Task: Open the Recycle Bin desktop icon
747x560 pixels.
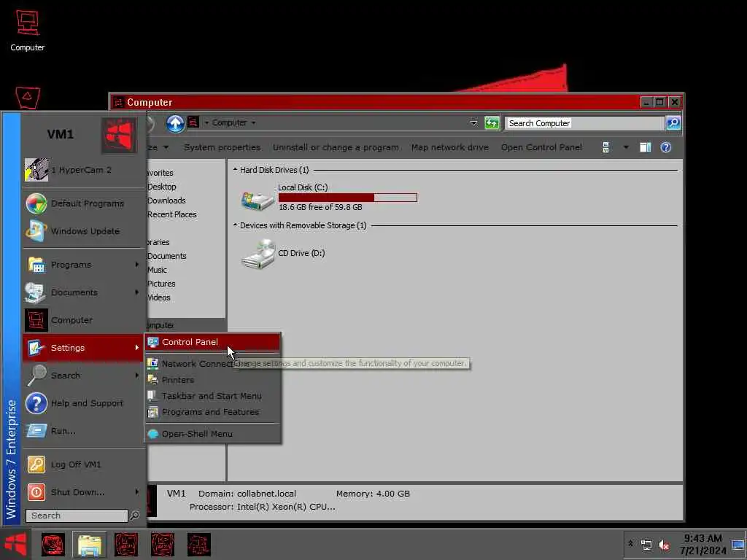Action: (x=28, y=98)
